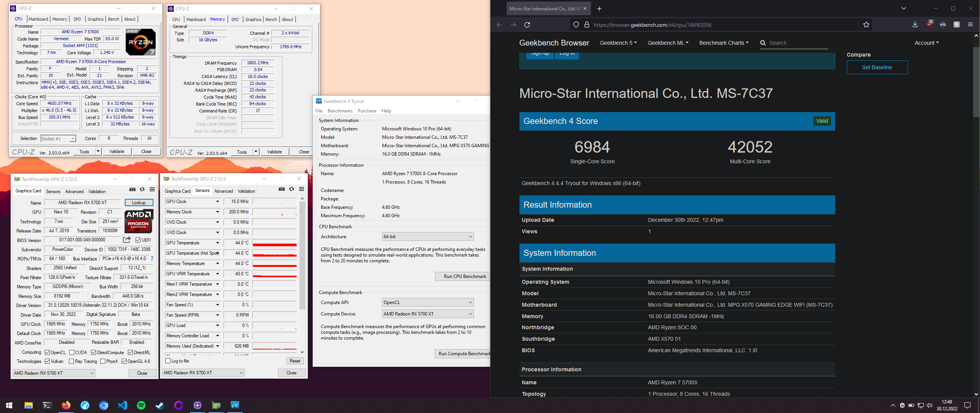
Task: Click Run CPU Benchmark button
Action: coord(462,276)
